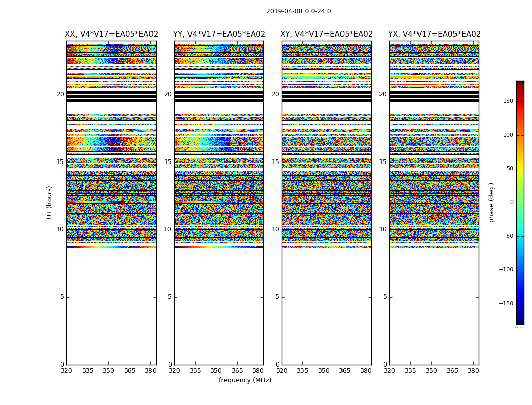Click the phase (deg.) colorbar label
This screenshot has width=532, height=405.
pos(491,202)
